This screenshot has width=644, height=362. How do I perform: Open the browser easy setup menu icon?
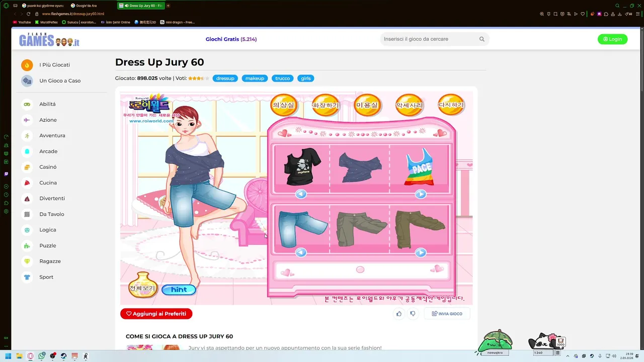pos(637,14)
